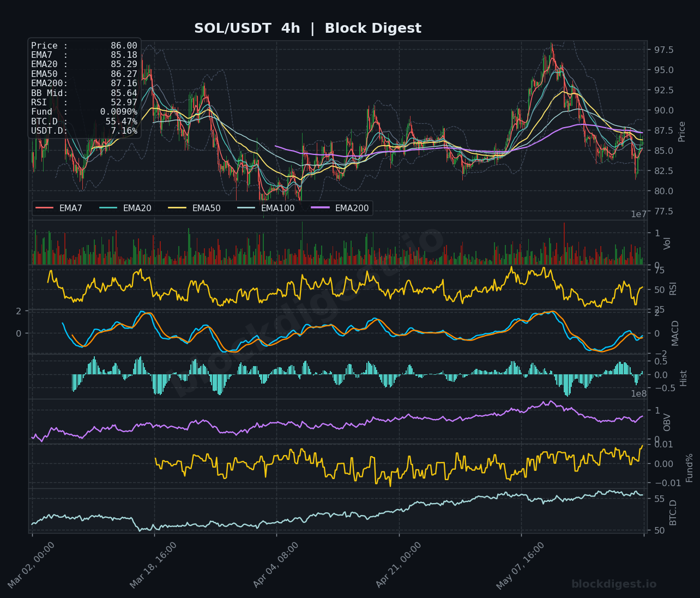700x598 pixels.
Task: Click the EMA200 legend entry
Action: click(x=340, y=208)
